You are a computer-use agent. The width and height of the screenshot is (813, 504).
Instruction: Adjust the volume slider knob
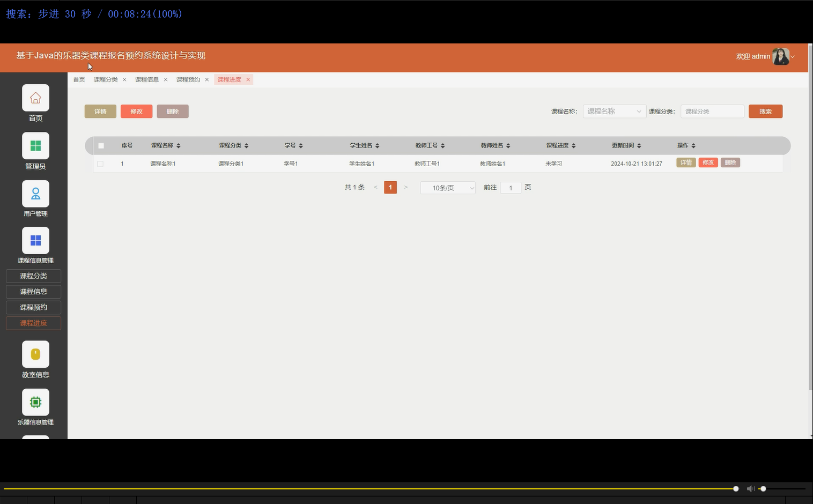click(x=763, y=488)
